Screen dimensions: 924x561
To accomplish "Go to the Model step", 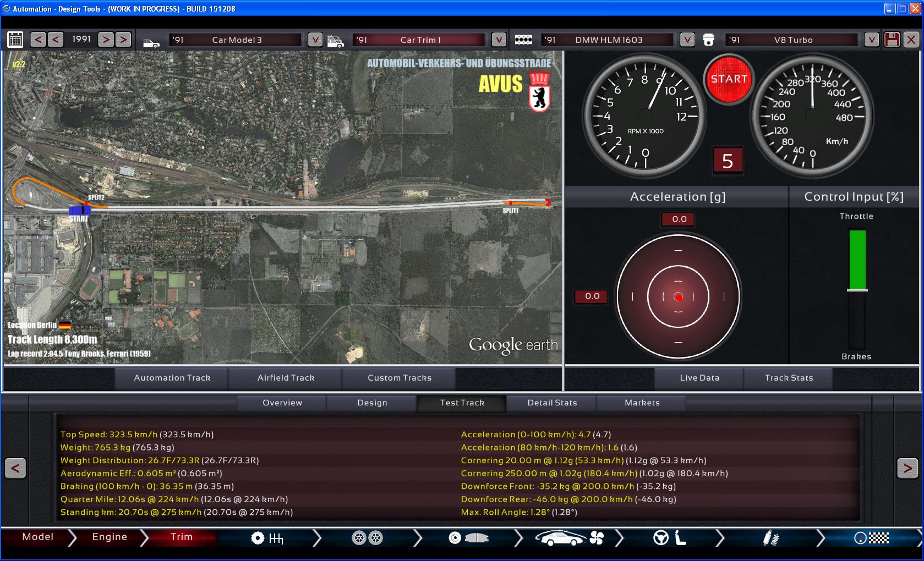I will coord(37,537).
